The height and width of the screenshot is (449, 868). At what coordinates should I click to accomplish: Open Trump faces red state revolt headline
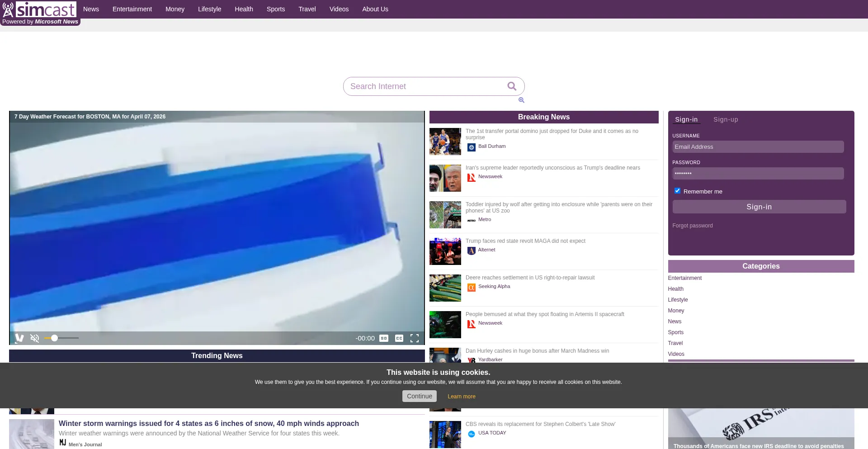coord(525,241)
